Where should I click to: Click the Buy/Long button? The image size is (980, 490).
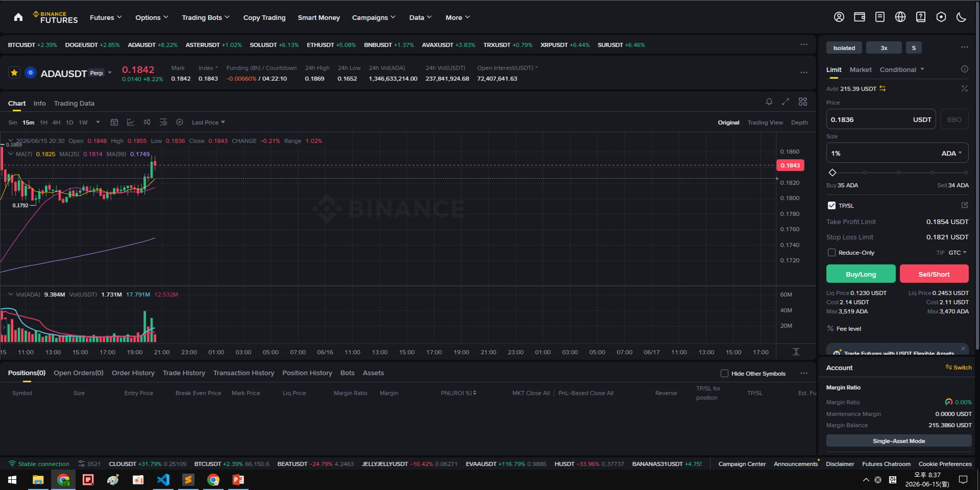pyautogui.click(x=861, y=274)
